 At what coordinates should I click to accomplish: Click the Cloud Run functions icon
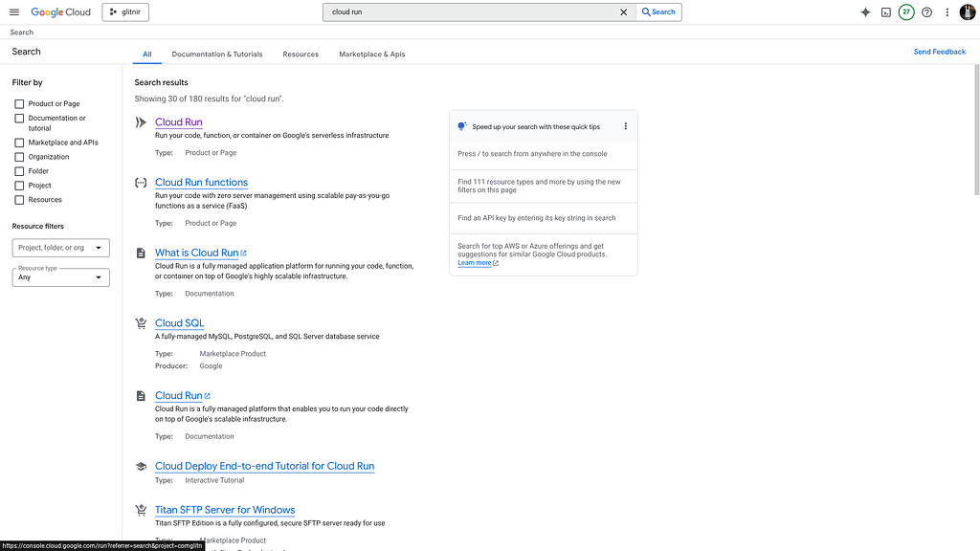pyautogui.click(x=141, y=183)
